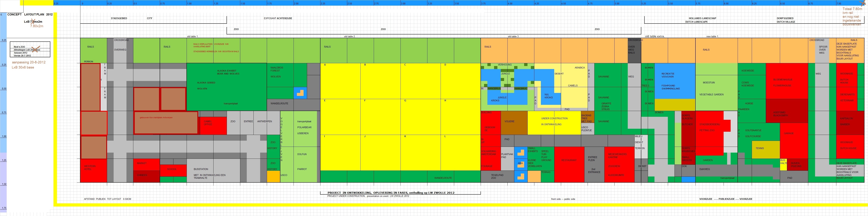Click the STADSGEBIED section header

click(x=119, y=18)
